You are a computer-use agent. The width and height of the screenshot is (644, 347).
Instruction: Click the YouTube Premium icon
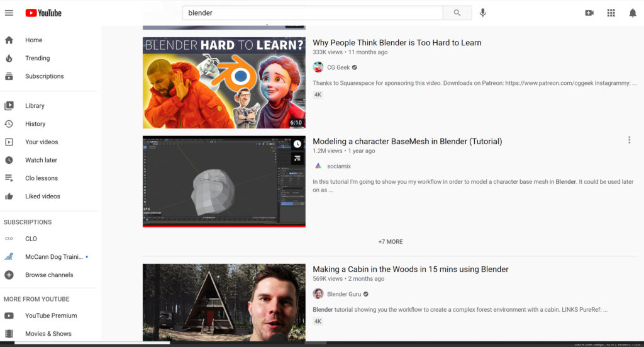coord(9,316)
